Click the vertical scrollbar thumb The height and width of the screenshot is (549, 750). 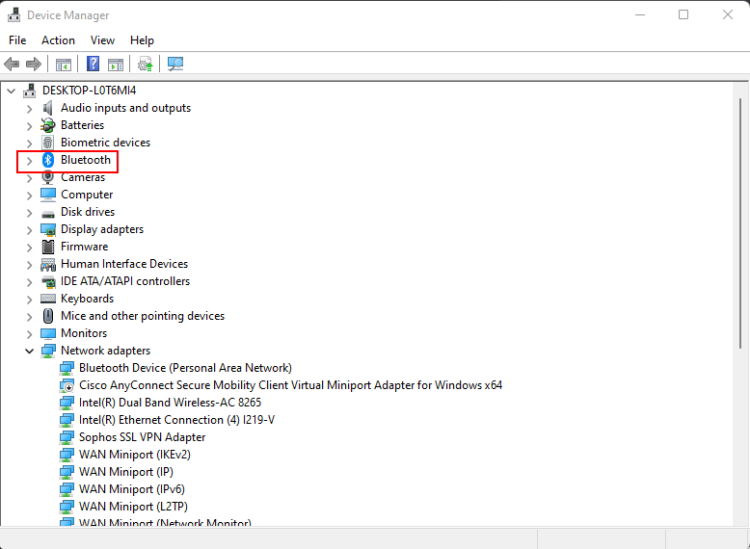[x=740, y=223]
